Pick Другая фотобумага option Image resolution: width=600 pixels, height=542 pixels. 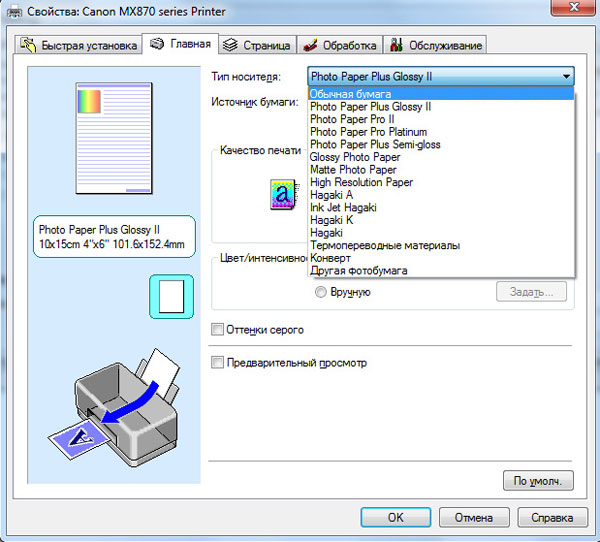point(441,271)
